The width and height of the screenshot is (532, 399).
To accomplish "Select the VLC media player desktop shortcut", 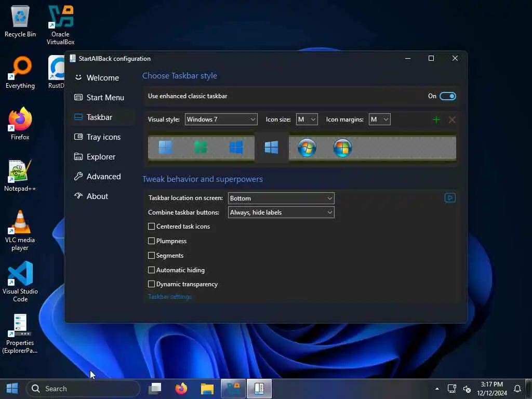I will (20, 231).
